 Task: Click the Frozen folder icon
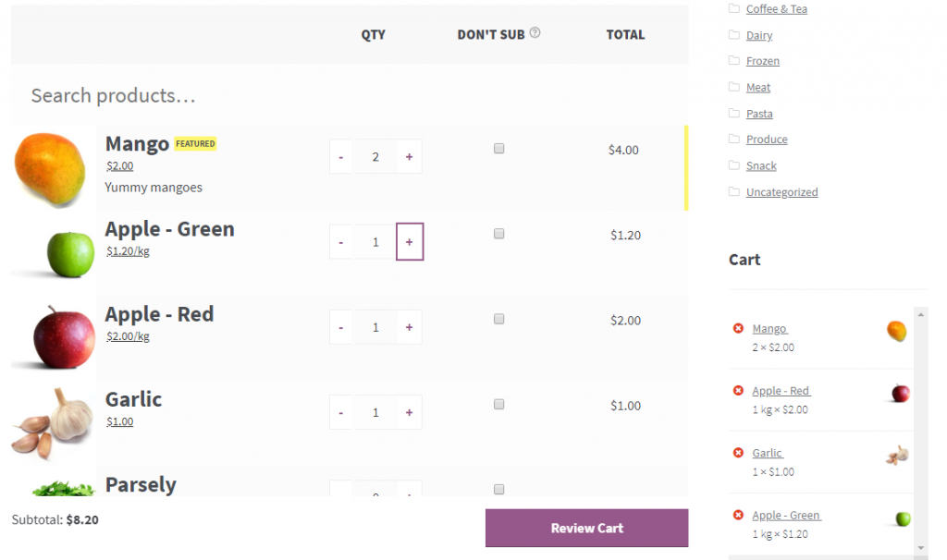(x=733, y=60)
